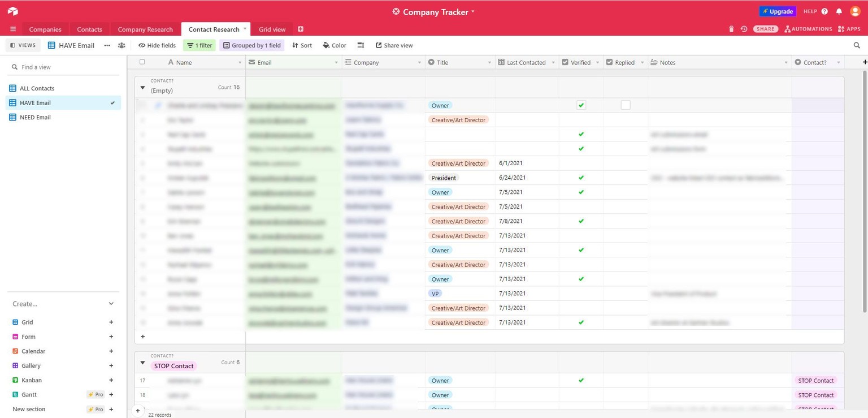The height and width of the screenshot is (418, 868).
Task: Add a Grid view with plus
Action: coord(111,322)
